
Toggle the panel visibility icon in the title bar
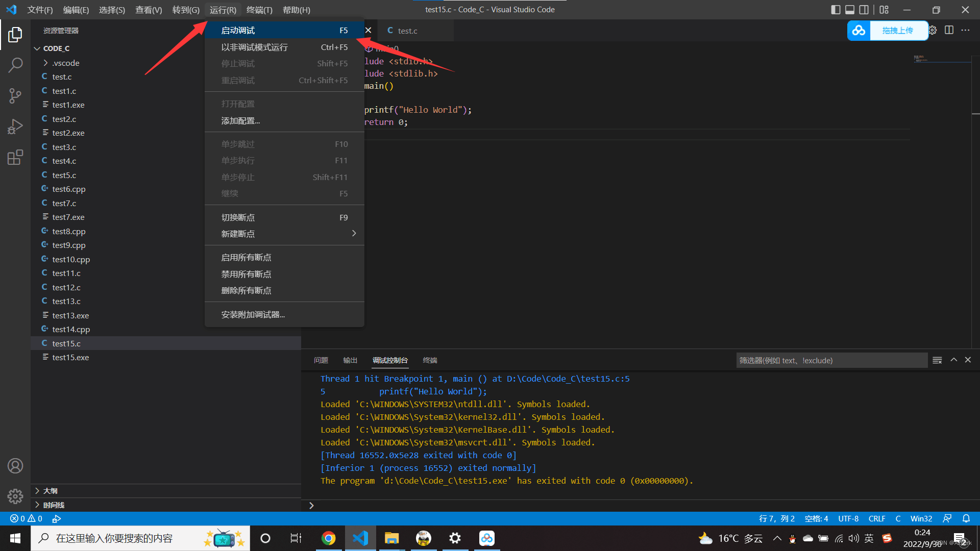pos(849,9)
